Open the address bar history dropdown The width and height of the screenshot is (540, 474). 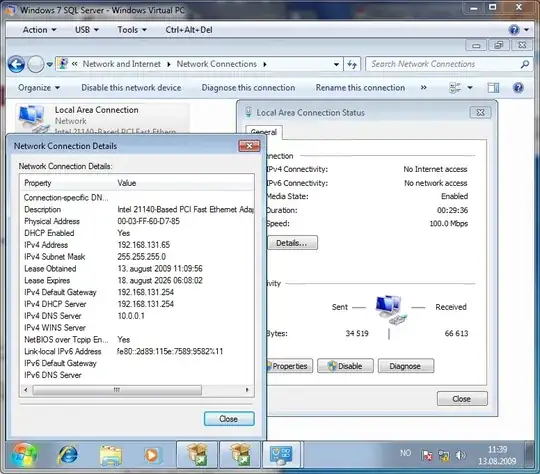click(336, 64)
